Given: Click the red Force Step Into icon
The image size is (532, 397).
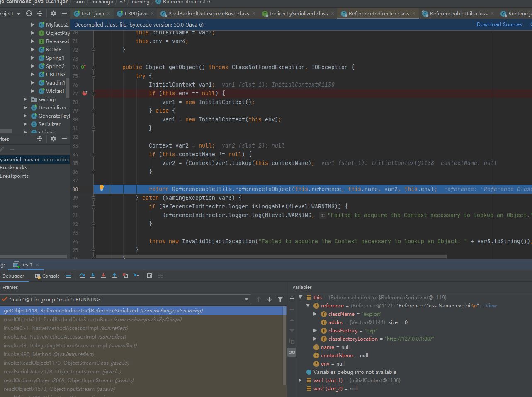Looking at the screenshot, I should pyautogui.click(x=103, y=276).
